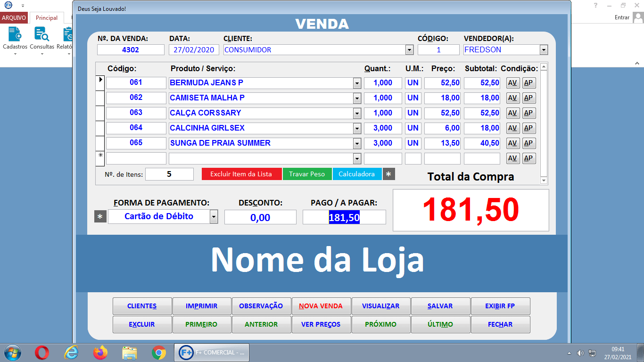Click the asterisk icon beside Forma de Pagamento

(100, 216)
